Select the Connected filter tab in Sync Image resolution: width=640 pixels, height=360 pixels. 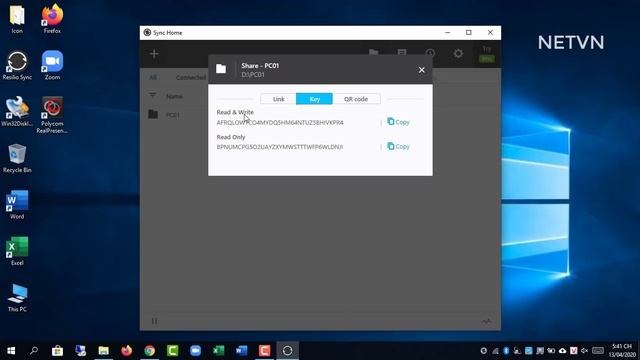[x=191, y=77]
